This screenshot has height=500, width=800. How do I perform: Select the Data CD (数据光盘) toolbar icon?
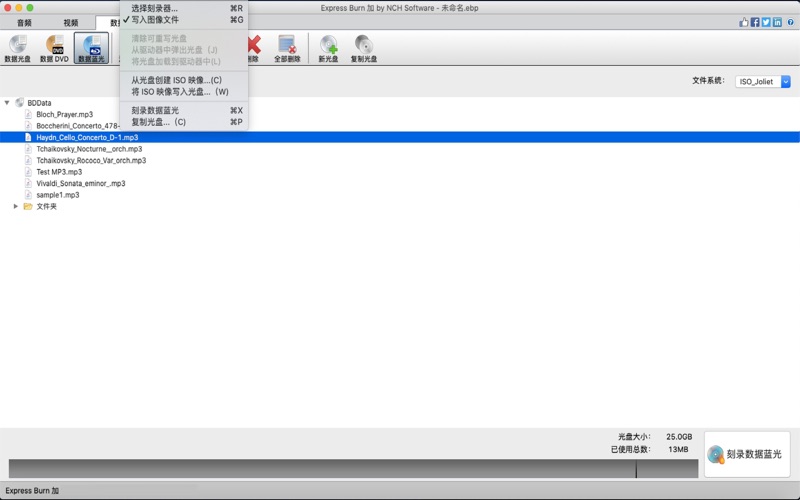coord(17,48)
